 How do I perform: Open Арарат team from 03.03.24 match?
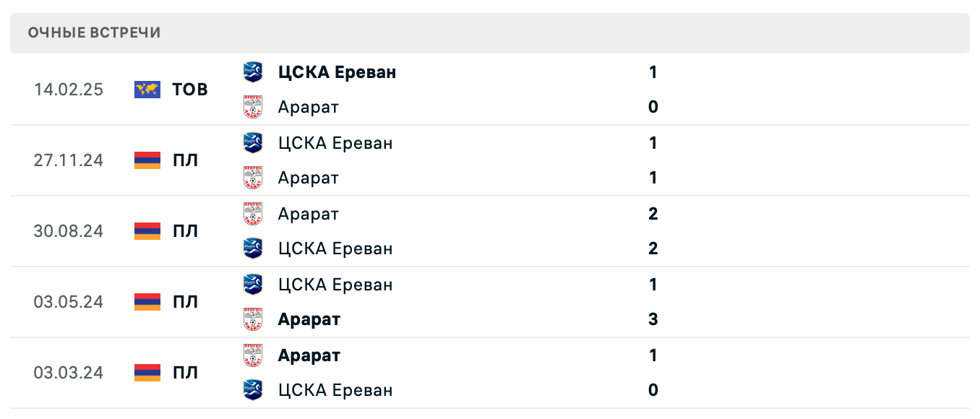pyautogui.click(x=309, y=355)
